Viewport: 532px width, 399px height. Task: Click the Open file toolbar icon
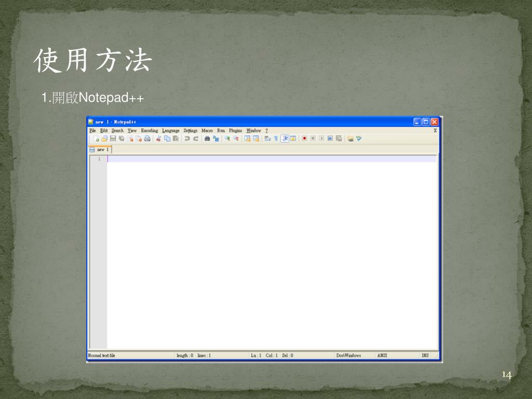(x=104, y=138)
